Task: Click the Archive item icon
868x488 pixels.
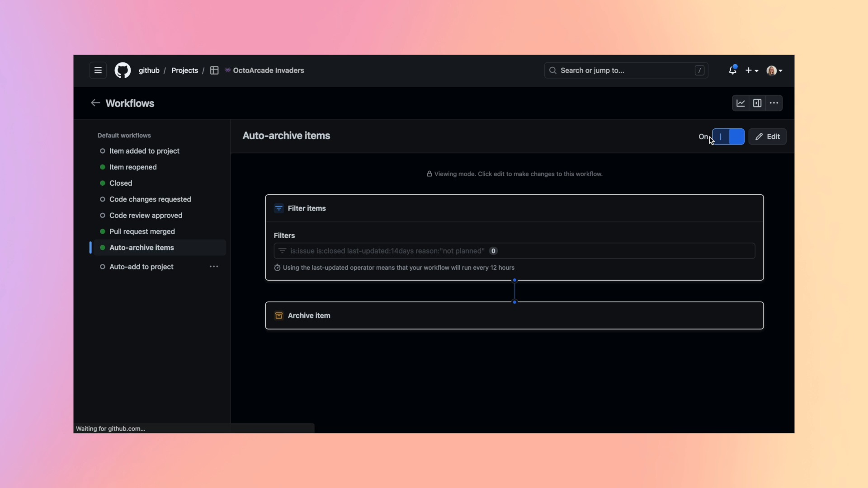Action: (279, 315)
